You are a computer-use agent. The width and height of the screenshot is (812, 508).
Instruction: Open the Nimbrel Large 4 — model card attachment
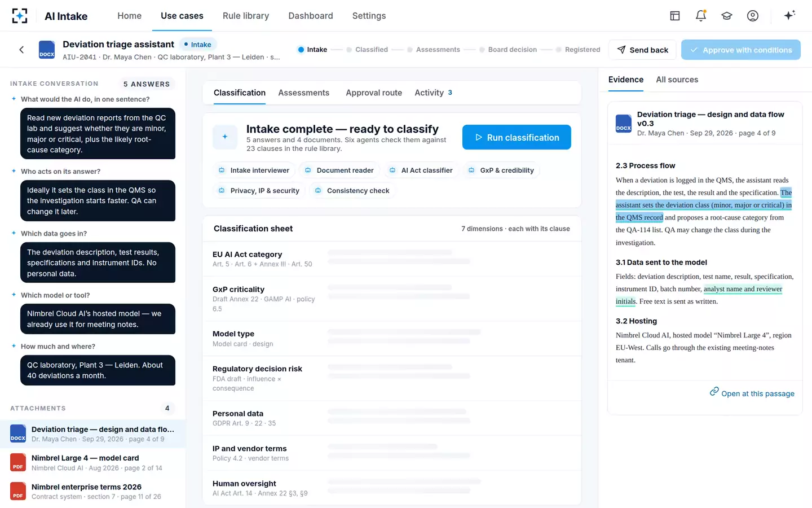(x=92, y=462)
